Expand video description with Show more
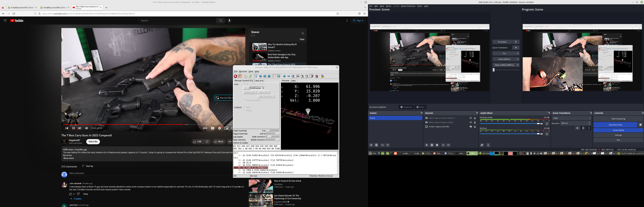This screenshot has height=207, width=644. 68,158
